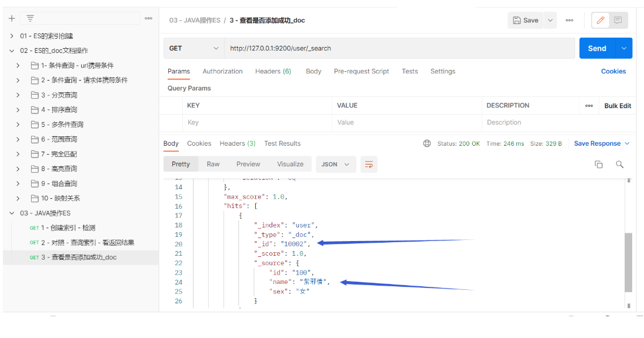Click the Description input cell
Image resolution: width=644 pixels, height=338 pixels.
click(x=559, y=123)
